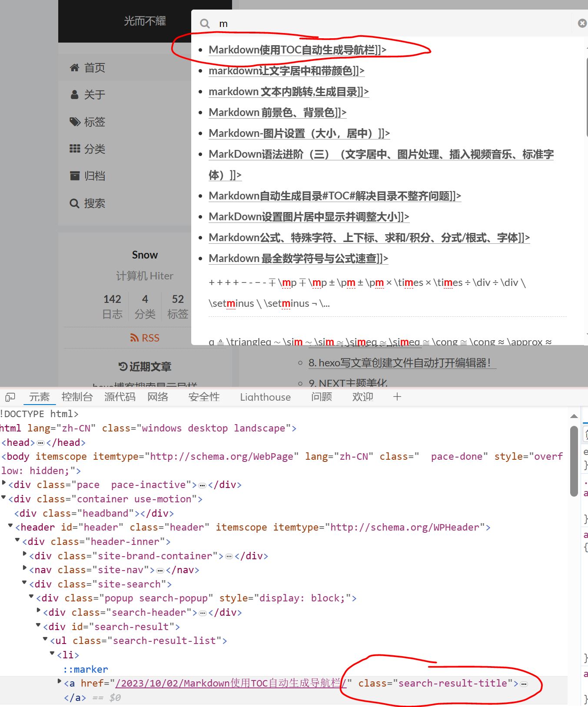Expand the div search-header node

click(39, 611)
